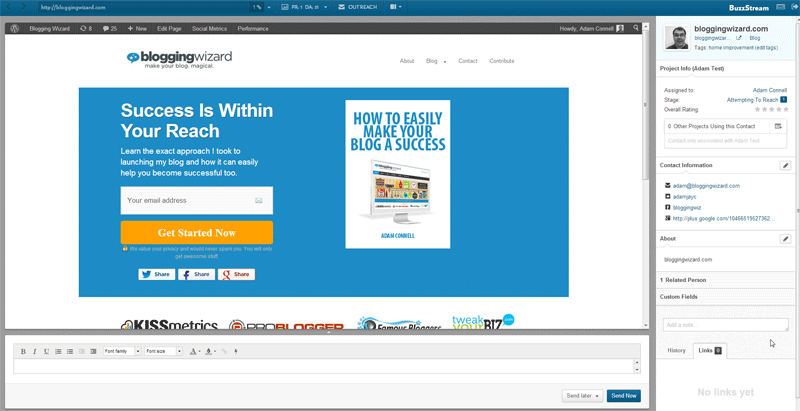This screenshot has width=800, height=411.
Task: Click the bloggingwizard site logo
Action: 180,59
